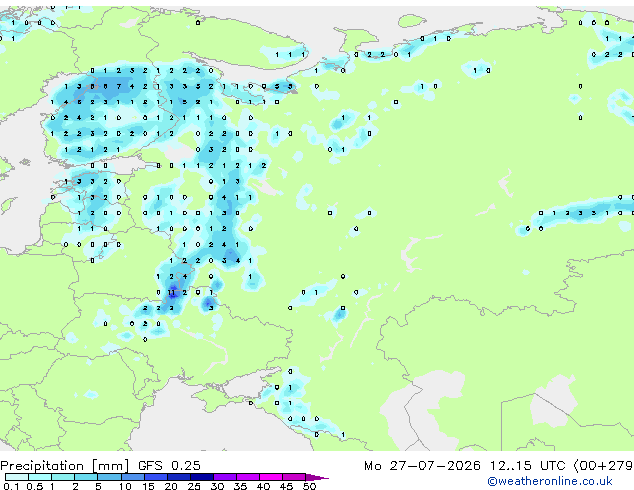Image resolution: width=634 pixels, height=490 pixels.
Task: Click the '[mm]' unit label
Action: (x=111, y=466)
